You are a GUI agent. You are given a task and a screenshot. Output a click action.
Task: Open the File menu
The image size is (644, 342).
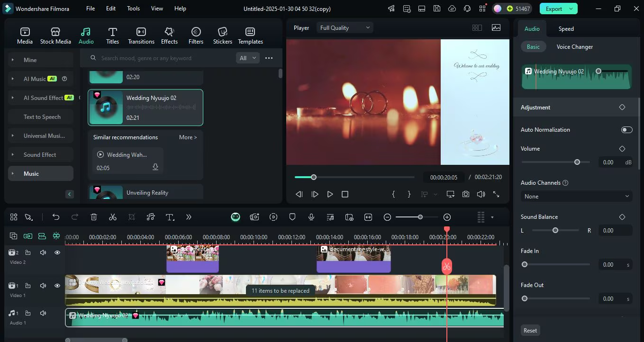(x=91, y=9)
